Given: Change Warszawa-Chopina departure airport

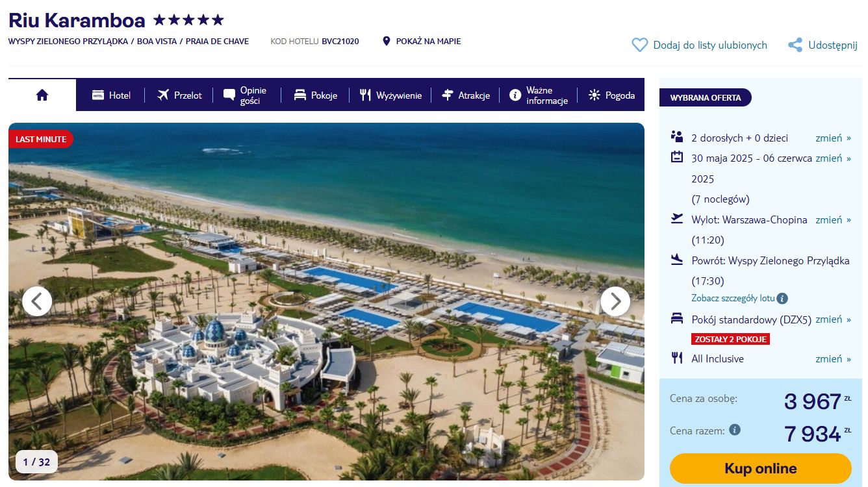Looking at the screenshot, I should click(833, 219).
